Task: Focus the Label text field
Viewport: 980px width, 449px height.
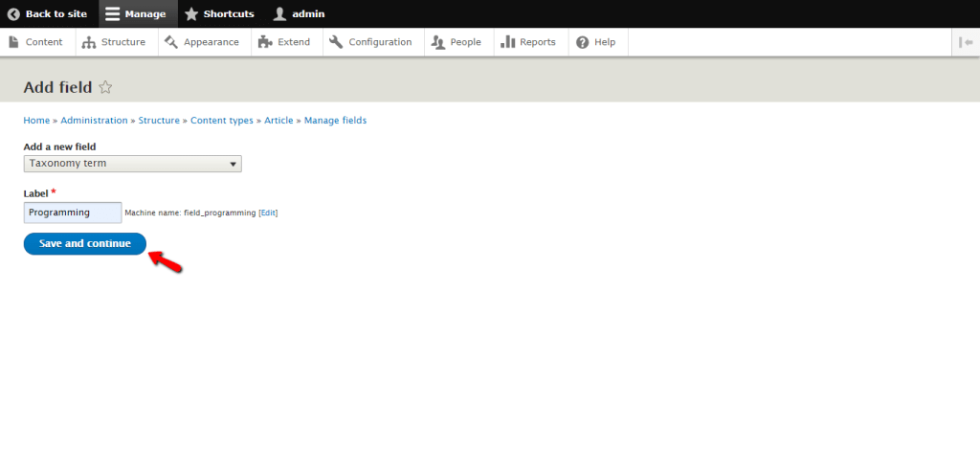Action: (73, 213)
